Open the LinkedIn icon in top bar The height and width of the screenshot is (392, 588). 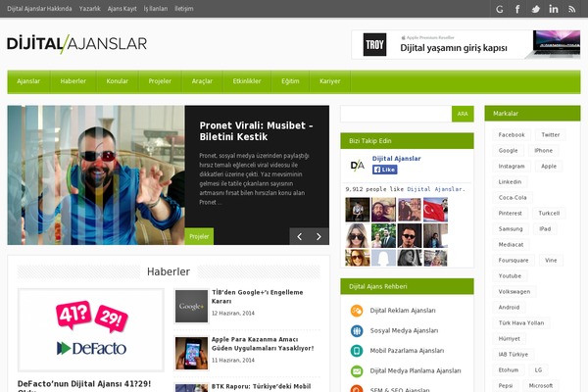(x=554, y=9)
